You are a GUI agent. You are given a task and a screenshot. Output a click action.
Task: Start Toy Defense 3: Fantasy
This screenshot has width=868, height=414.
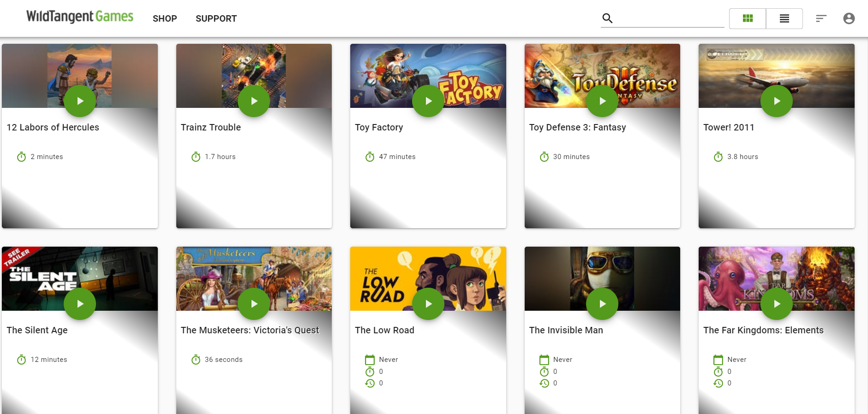pos(602,101)
